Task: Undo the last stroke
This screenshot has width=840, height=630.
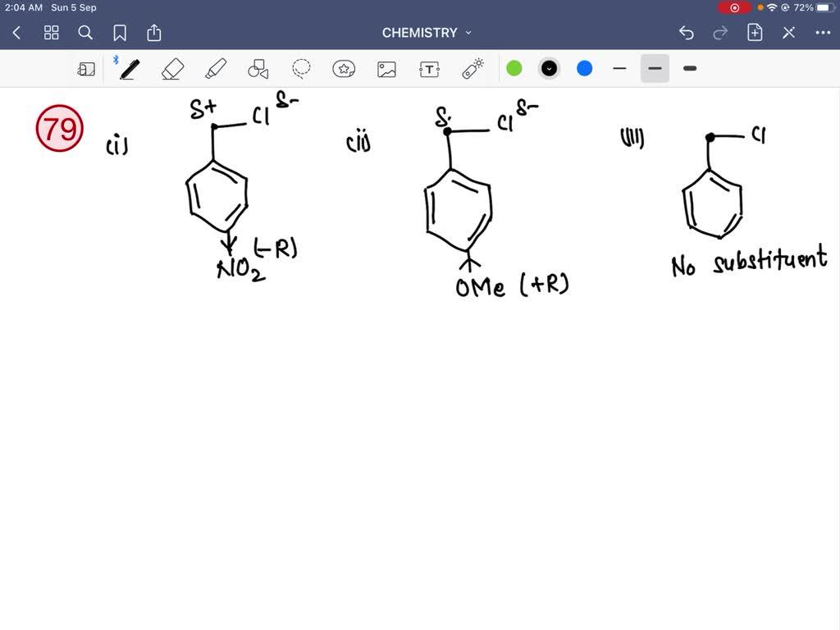Action: [x=687, y=33]
